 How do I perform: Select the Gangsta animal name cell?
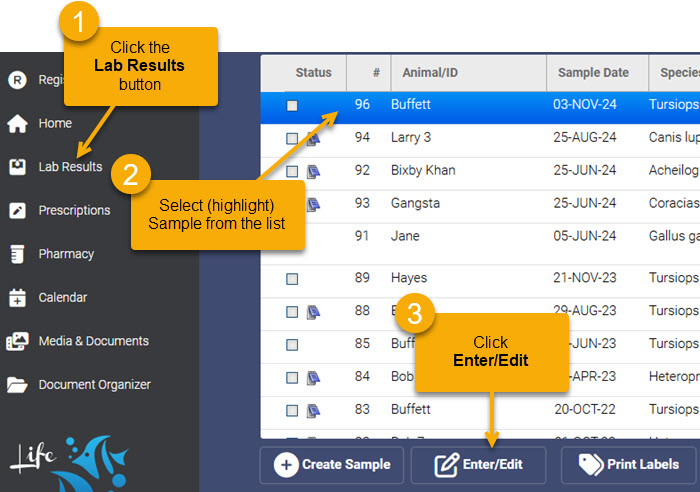(x=415, y=203)
